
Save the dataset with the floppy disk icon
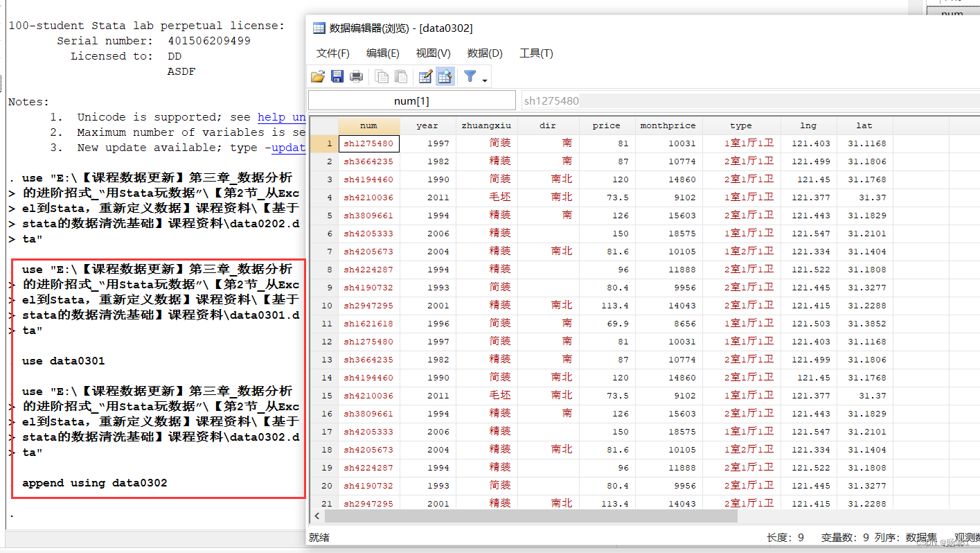point(337,76)
